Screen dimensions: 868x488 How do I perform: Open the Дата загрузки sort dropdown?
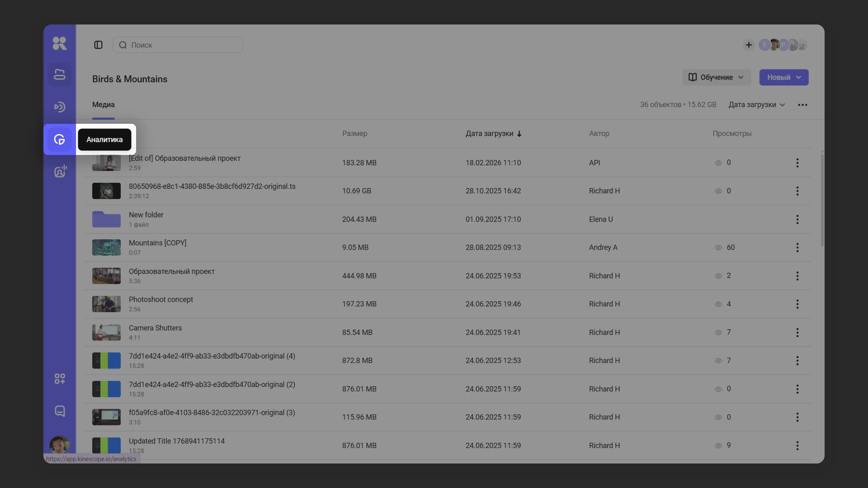coord(757,105)
